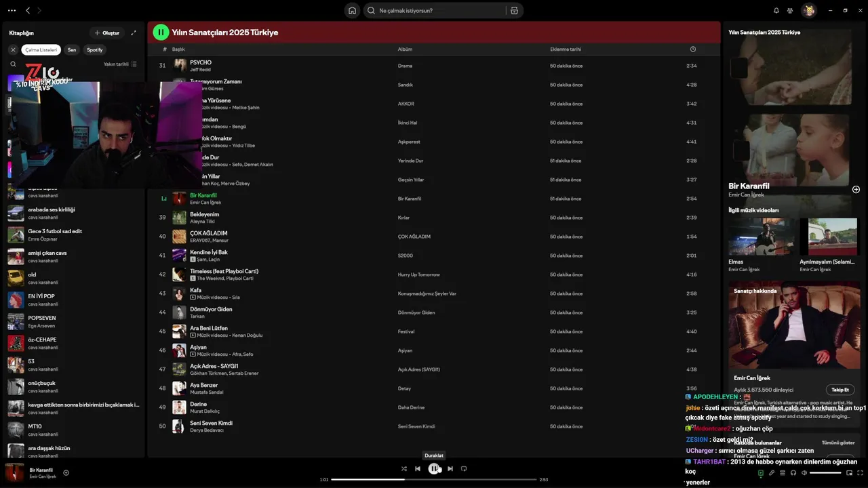The image size is (868, 488).
Task: Sort tracks by Eklenme tarihi column
Action: pyautogui.click(x=566, y=49)
